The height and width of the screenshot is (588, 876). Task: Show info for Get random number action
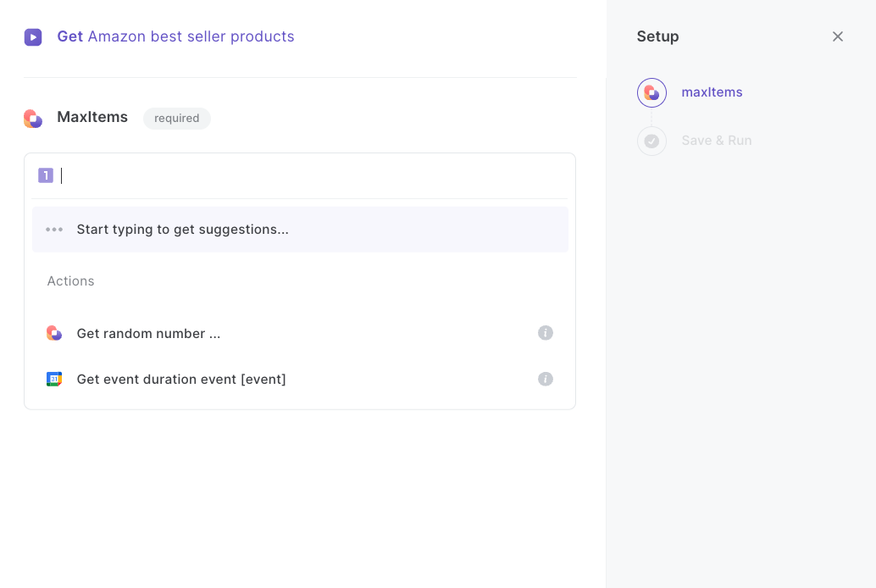click(546, 333)
